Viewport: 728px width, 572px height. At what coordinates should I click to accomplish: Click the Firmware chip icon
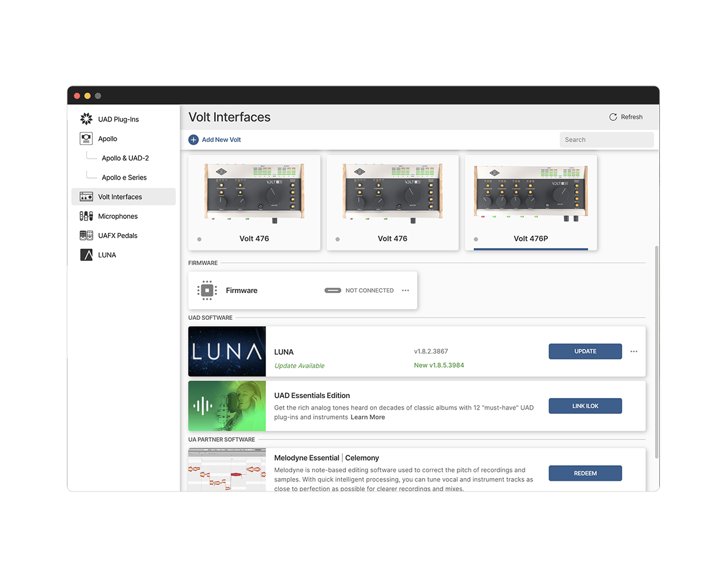[x=207, y=290]
